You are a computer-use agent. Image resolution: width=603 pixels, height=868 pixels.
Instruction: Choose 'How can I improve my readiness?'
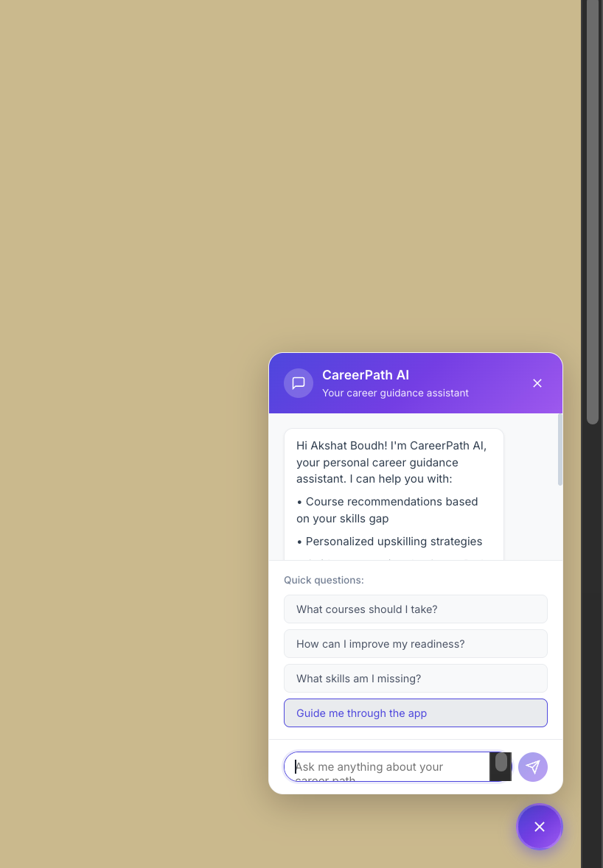(415, 644)
